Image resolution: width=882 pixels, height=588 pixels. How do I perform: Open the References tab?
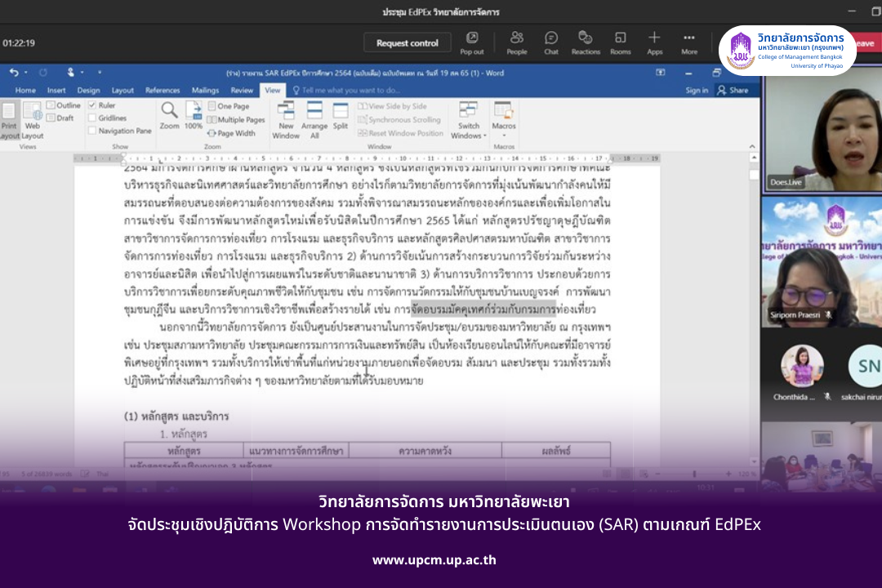coord(163,90)
